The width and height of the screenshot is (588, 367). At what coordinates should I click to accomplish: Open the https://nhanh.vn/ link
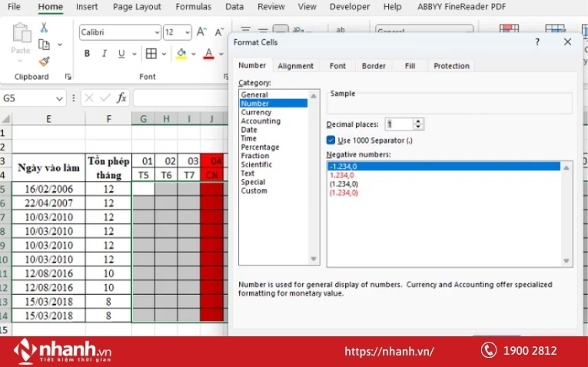pos(389,352)
